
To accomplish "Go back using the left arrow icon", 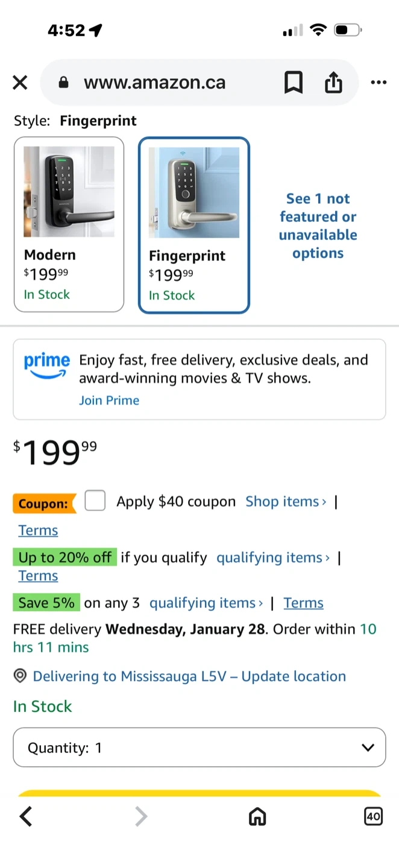I will click(25, 817).
